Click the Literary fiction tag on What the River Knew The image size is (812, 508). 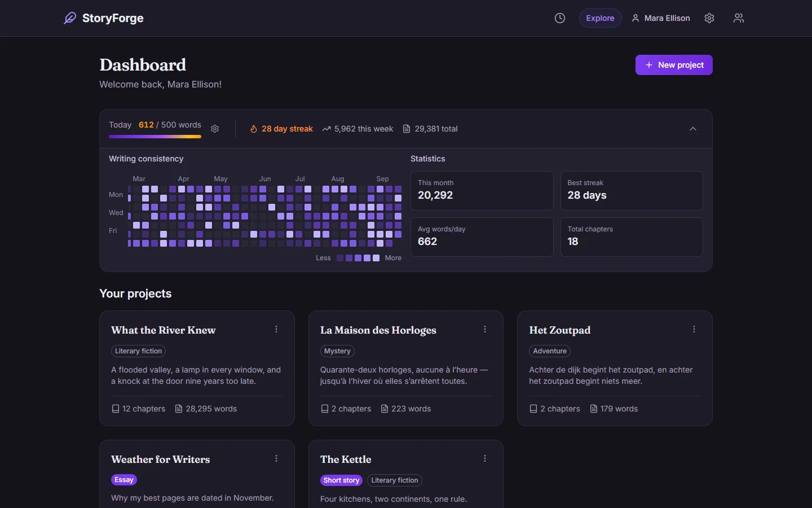[138, 351]
